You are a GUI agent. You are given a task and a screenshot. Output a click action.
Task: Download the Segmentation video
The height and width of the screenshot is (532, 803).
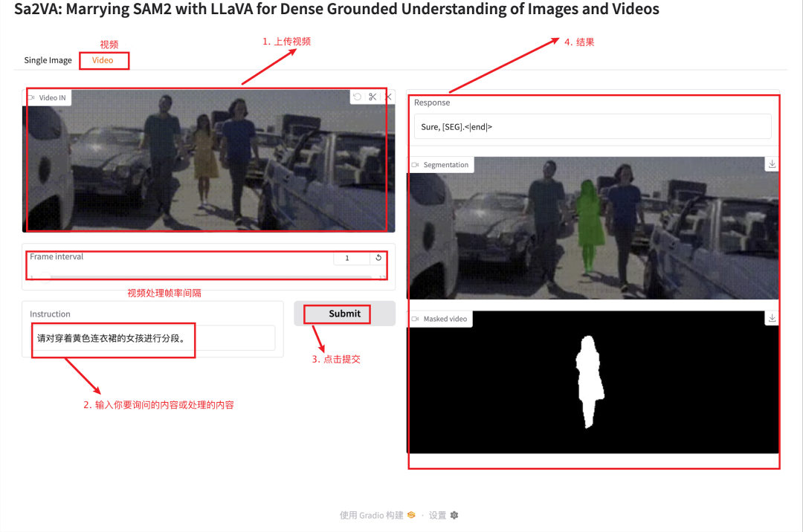pyautogui.click(x=772, y=164)
